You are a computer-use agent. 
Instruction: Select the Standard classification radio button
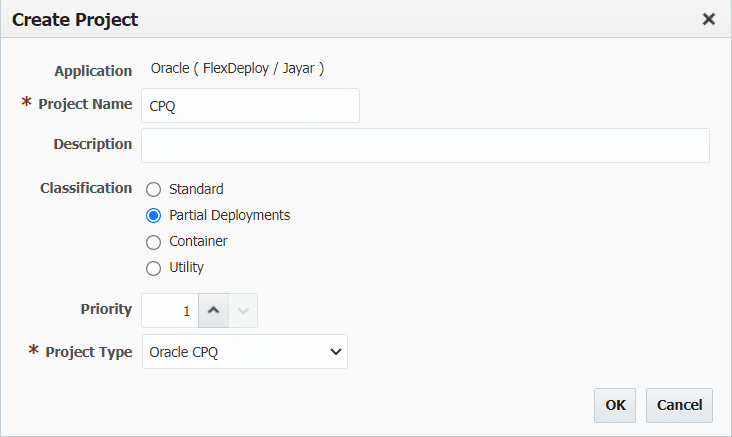(x=154, y=190)
